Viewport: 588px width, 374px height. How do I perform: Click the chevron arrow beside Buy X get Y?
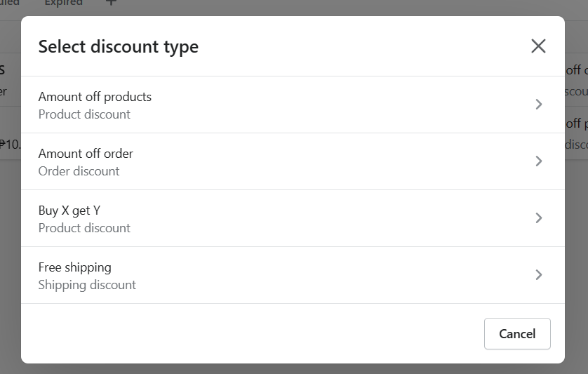pyautogui.click(x=538, y=218)
